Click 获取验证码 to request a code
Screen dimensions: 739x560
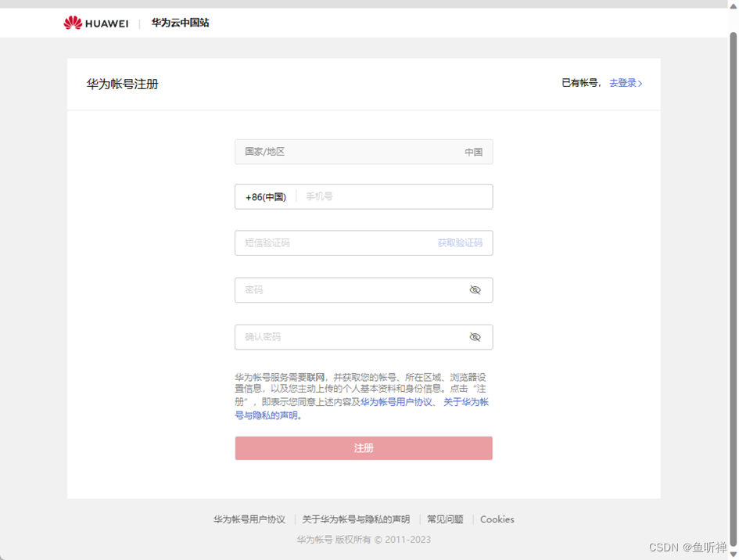tap(460, 242)
